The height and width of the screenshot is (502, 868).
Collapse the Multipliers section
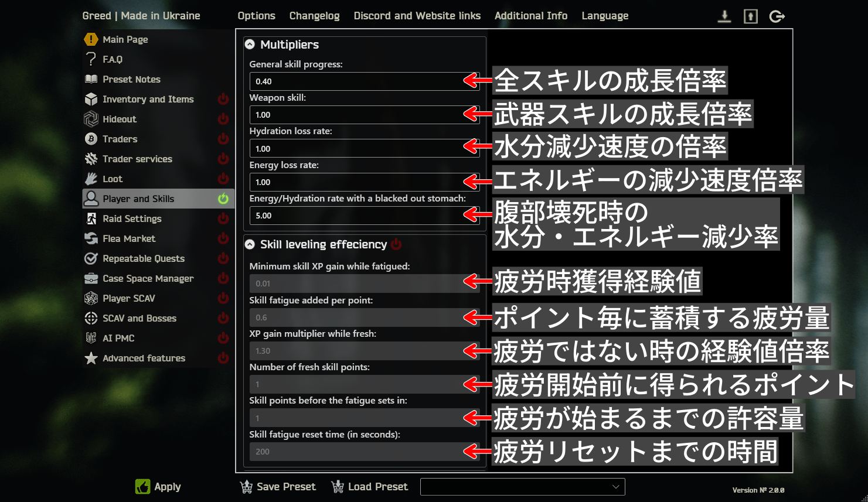(x=250, y=45)
